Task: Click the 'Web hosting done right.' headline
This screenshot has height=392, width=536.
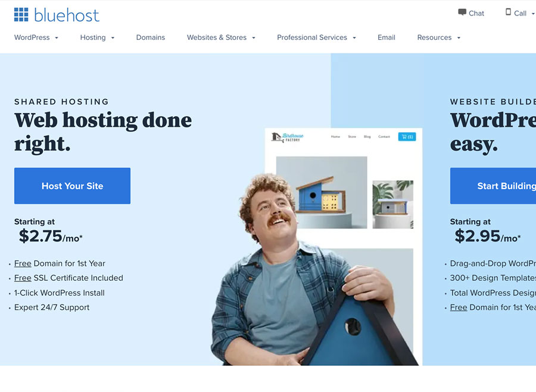Action: (x=103, y=131)
